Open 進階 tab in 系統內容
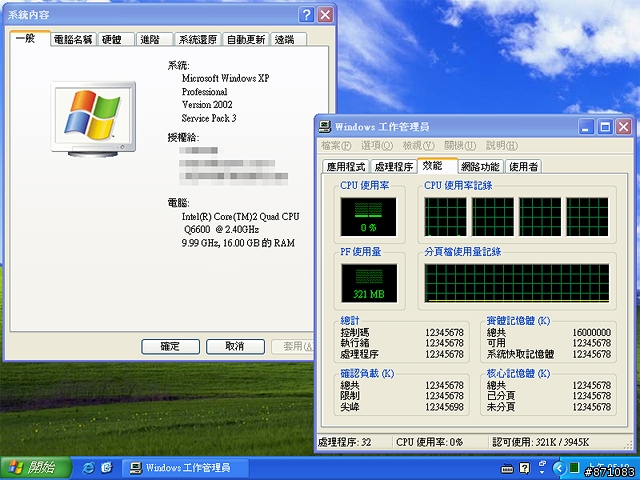The image size is (640, 480). click(154, 39)
